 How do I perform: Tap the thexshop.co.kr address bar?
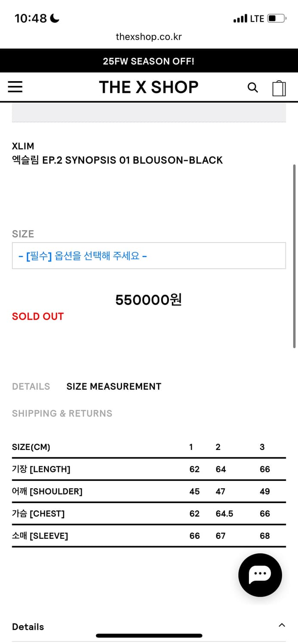tap(149, 37)
